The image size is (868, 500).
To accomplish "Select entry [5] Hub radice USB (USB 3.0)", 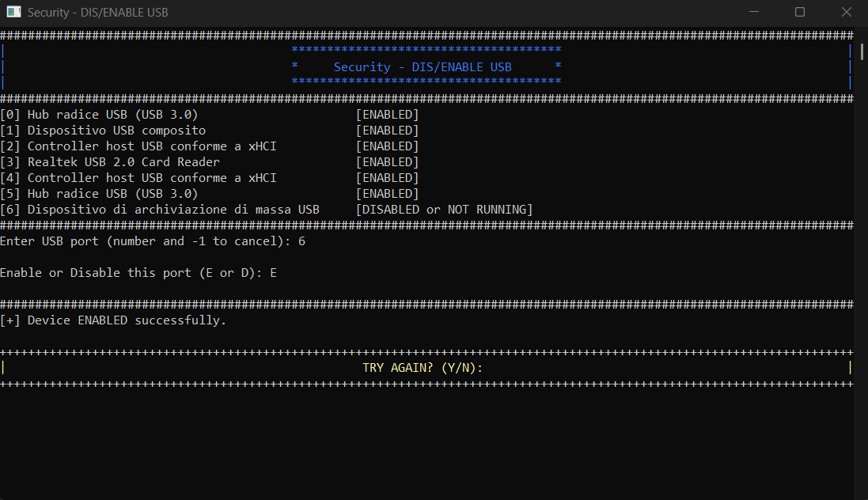I will point(99,194).
